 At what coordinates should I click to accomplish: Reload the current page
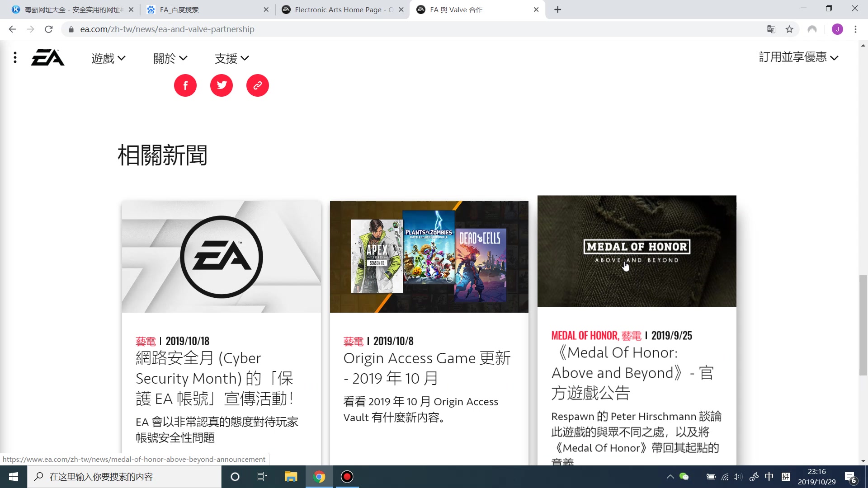click(x=49, y=29)
